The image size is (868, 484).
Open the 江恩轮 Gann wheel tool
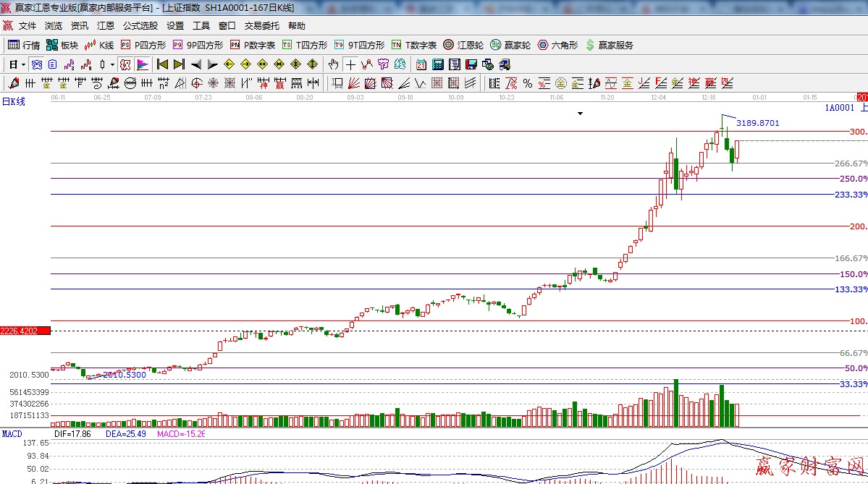tap(463, 45)
